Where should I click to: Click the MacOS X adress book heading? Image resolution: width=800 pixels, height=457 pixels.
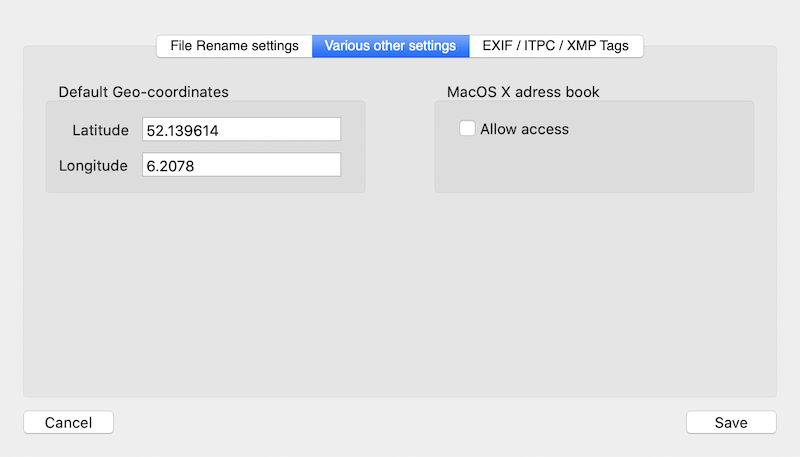(x=523, y=92)
